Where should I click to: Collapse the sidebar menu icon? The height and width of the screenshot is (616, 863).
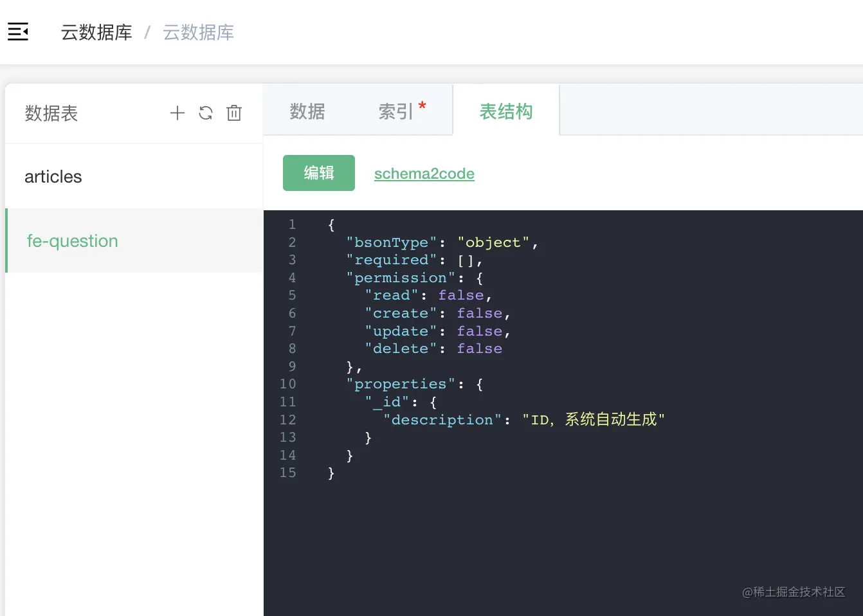coord(18,32)
